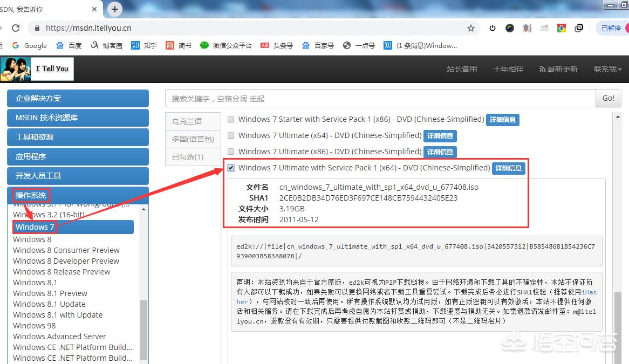Expand the 企业解决方案 category
This screenshot has width=629, height=364.
click(78, 98)
